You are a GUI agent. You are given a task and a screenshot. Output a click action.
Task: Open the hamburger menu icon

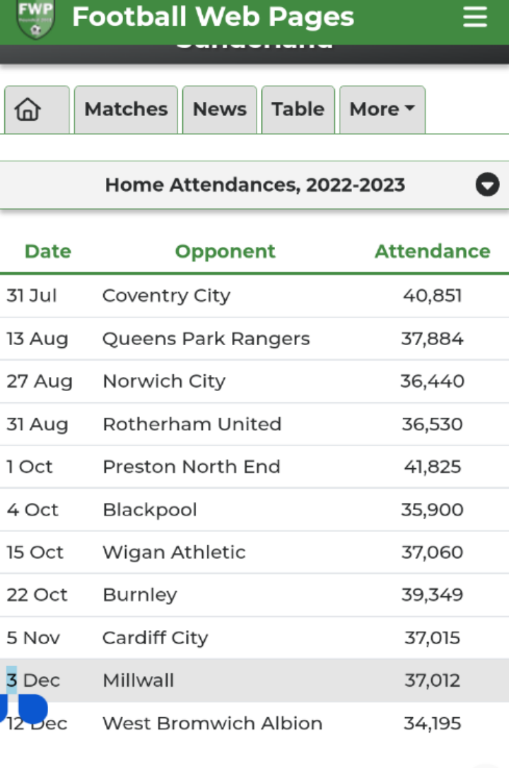pos(475,17)
